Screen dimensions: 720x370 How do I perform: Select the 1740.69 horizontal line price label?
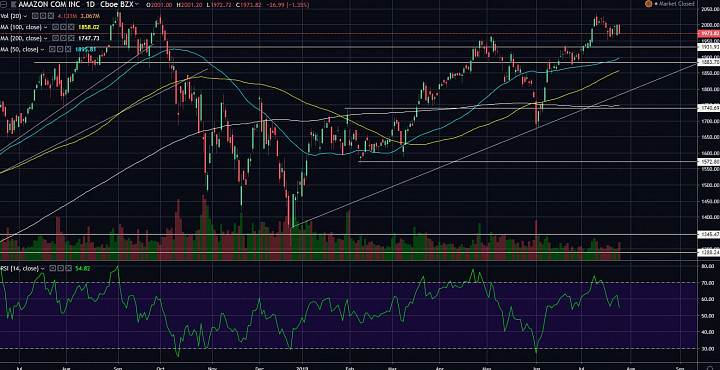[708, 108]
